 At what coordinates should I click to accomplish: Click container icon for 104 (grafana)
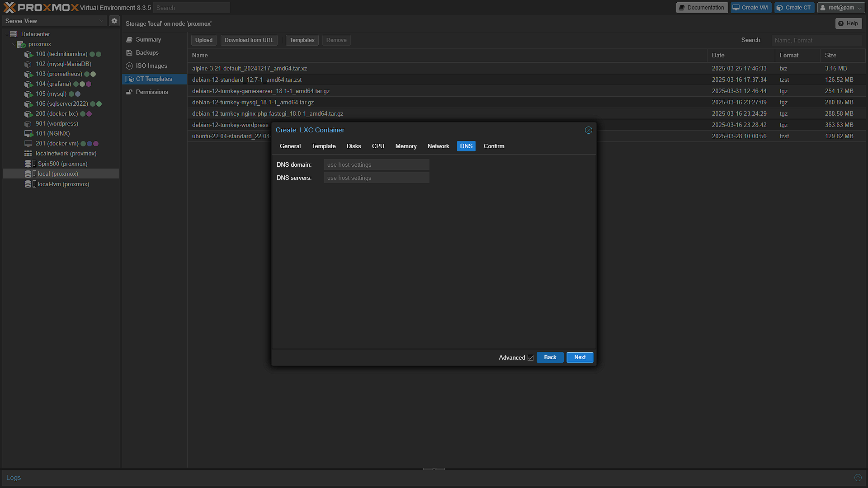coord(28,84)
